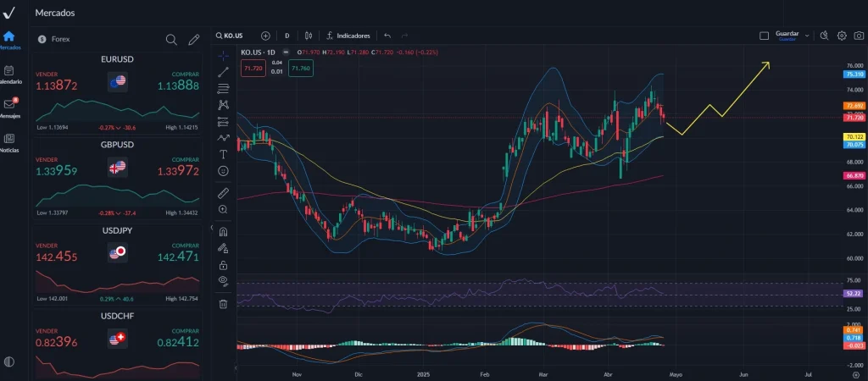Click USDJPY COMPRAR price 142.471

(x=178, y=257)
